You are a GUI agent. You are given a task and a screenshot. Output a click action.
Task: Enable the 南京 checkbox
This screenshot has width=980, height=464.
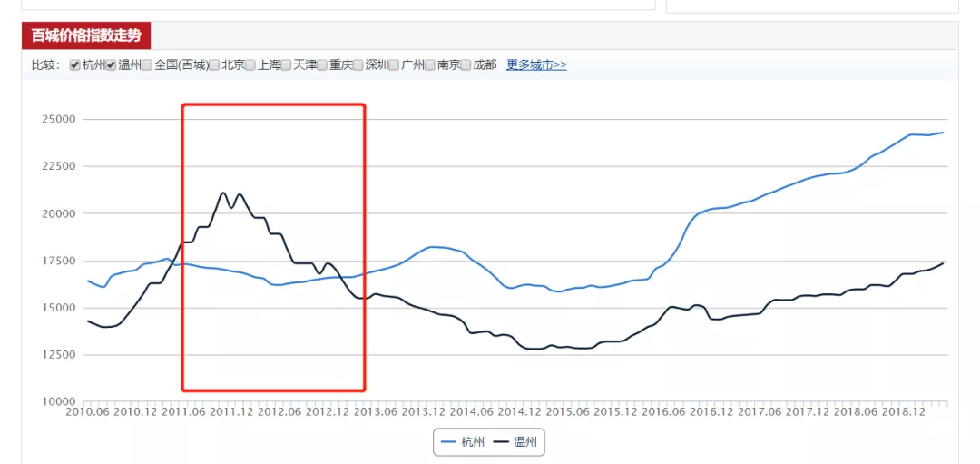click(x=431, y=65)
